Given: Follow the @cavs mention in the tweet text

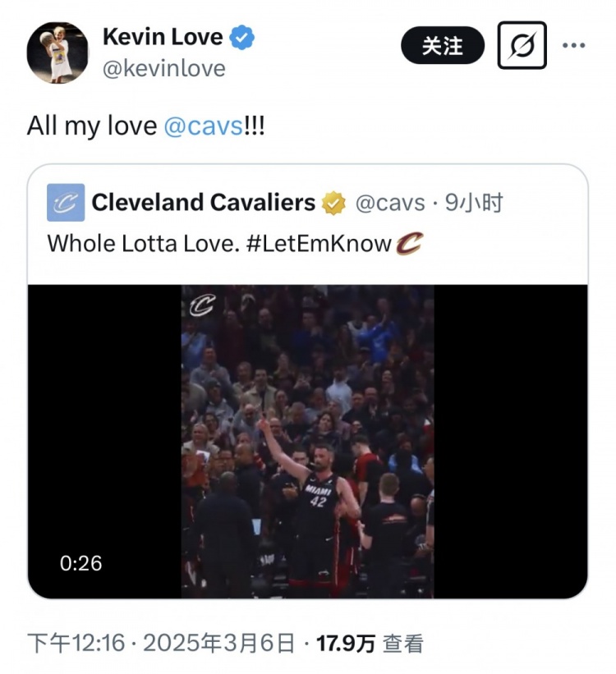Looking at the screenshot, I should 204,126.
